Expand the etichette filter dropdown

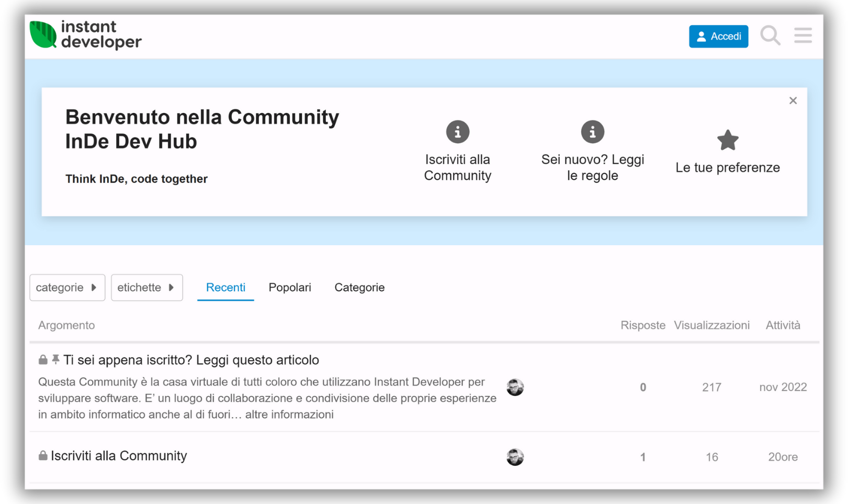point(146,288)
